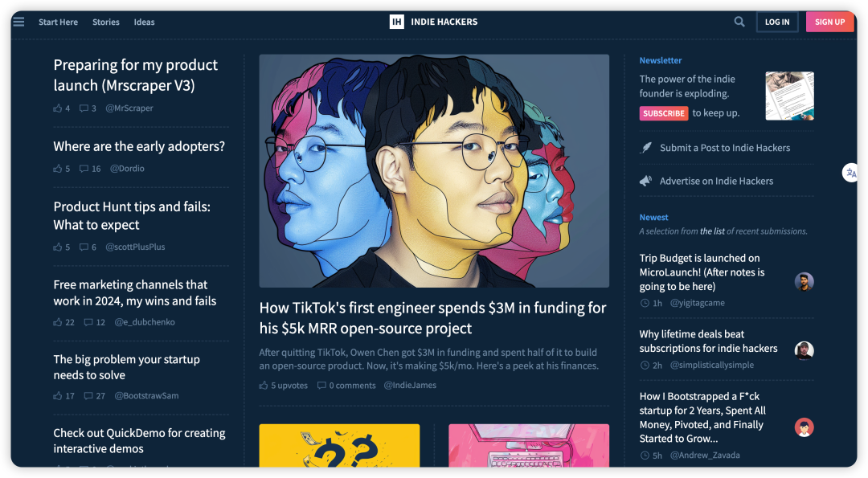Image resolution: width=868 pixels, height=478 pixels.
Task: Open 'Why lifetime deals beat subscriptions' post
Action: pos(708,341)
